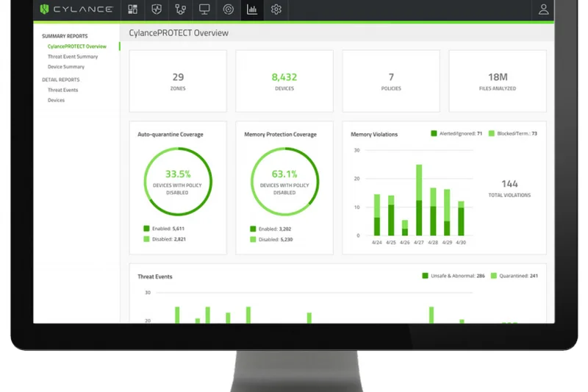Click the circular target icon in navigation

click(x=228, y=10)
